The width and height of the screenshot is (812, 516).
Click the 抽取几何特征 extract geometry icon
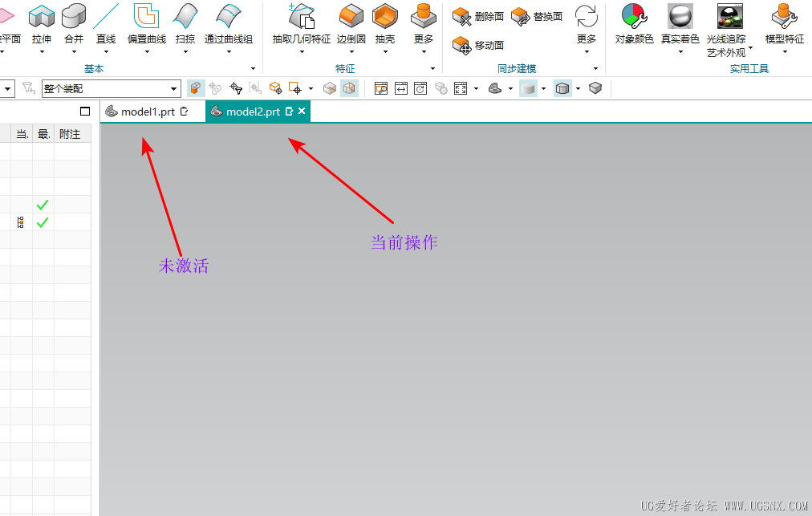coord(302,16)
